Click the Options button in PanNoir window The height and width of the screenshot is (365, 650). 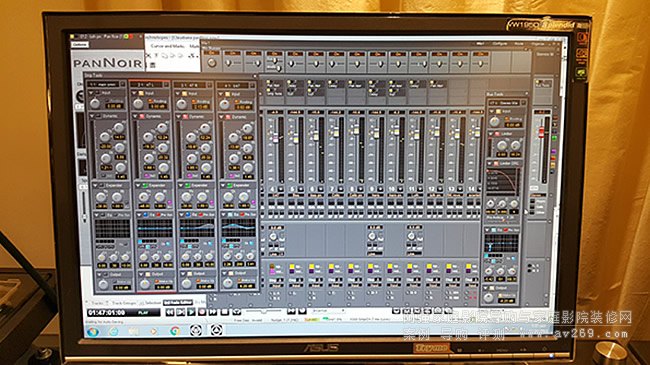tap(79, 44)
